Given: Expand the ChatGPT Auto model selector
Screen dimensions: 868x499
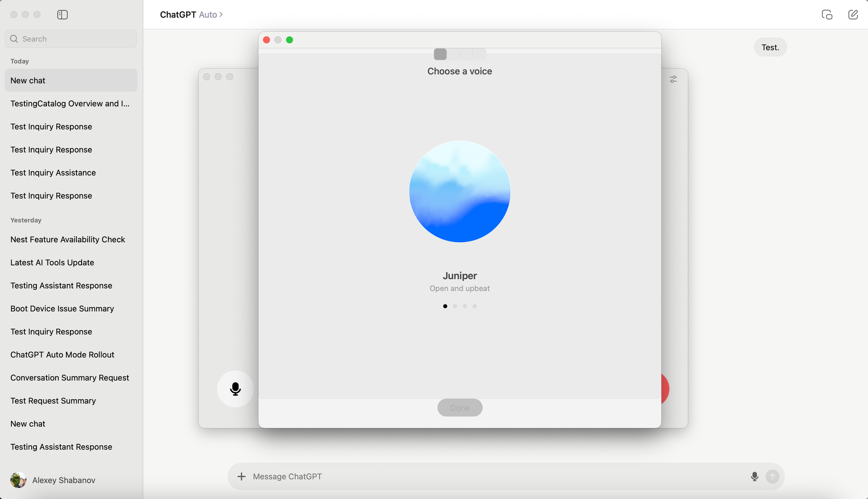Looking at the screenshot, I should pos(191,15).
